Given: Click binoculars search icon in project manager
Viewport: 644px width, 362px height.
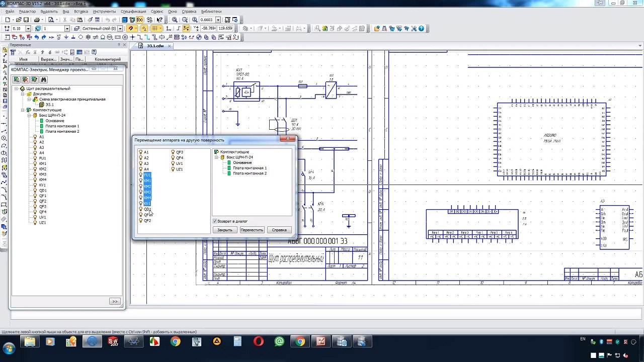Looking at the screenshot, I should click(x=44, y=79).
